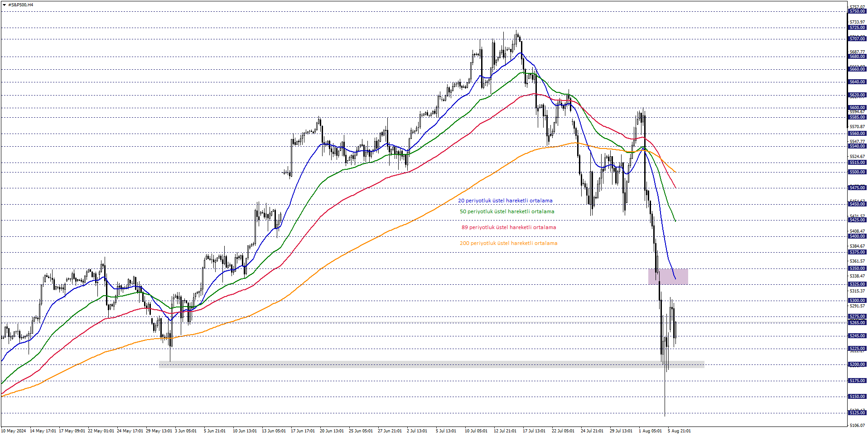The image size is (868, 436).
Task: Click the #S&P500,H4 chart title
Action: (21, 5)
